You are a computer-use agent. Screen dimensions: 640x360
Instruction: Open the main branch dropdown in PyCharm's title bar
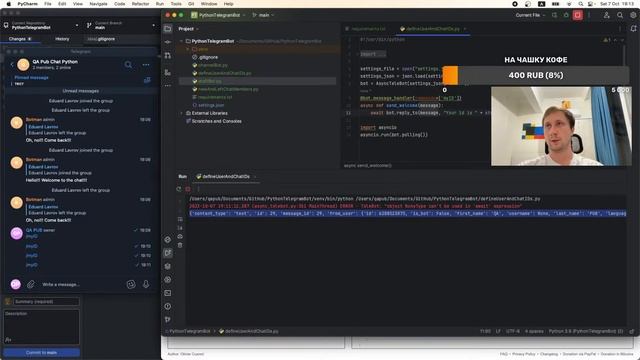click(263, 15)
